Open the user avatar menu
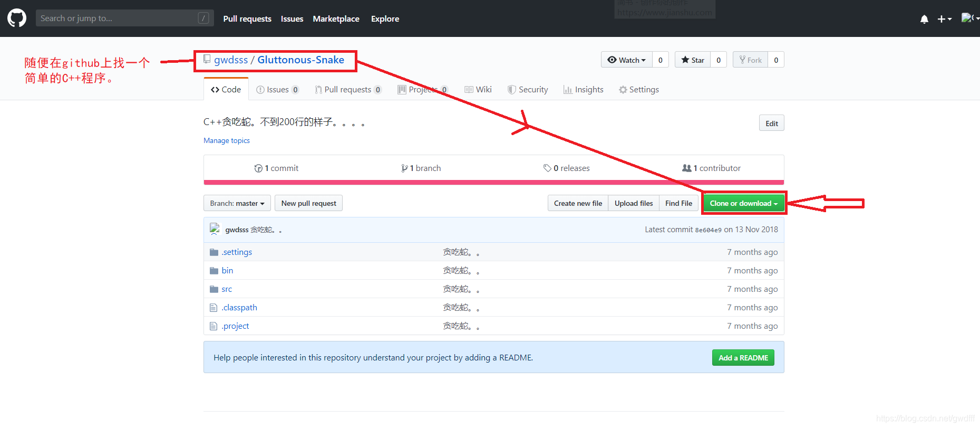980x428 pixels. [x=969, y=18]
